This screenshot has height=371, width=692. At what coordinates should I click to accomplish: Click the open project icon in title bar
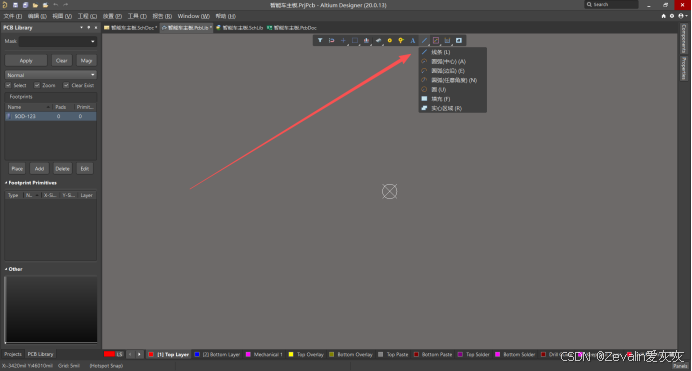(x=45, y=5)
